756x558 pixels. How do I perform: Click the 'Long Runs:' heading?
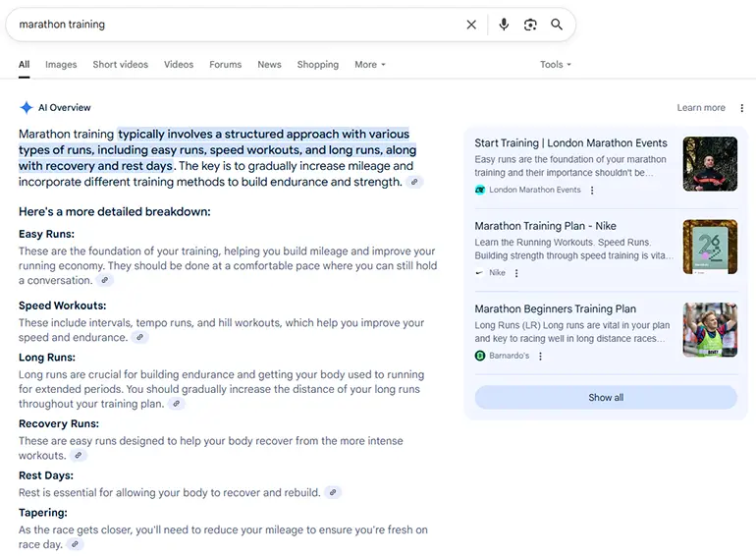[47, 358]
